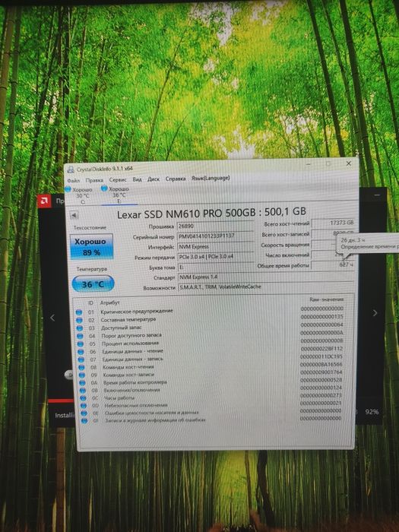399x532 pixels.
Task: Click the status icon for 01 Критическое предупреждение
Action: tap(79, 312)
